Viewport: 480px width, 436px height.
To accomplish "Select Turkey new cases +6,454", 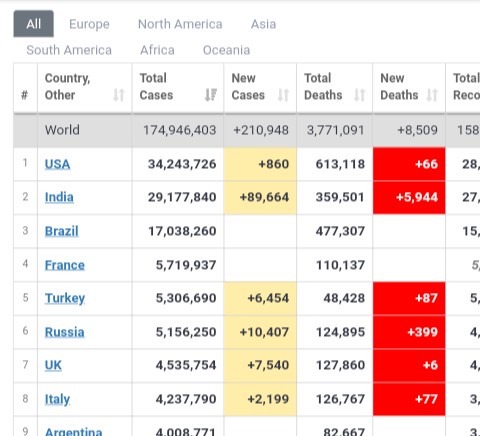I will coord(268,298).
